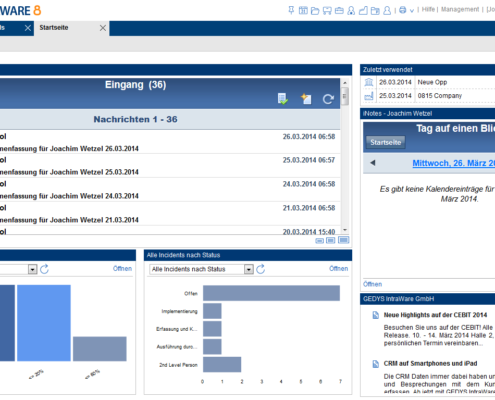Refresh the left chart panel
Screen dimensions: 495x400
[x=44, y=269]
